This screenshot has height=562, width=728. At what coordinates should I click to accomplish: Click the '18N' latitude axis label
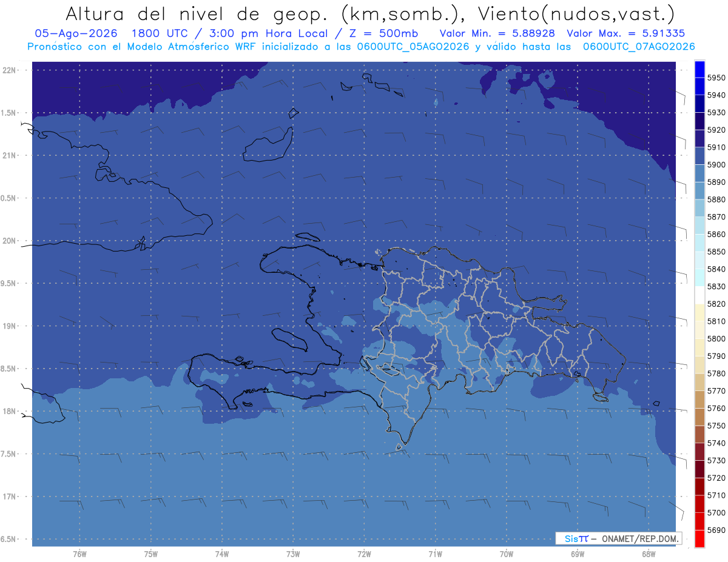pos(10,412)
